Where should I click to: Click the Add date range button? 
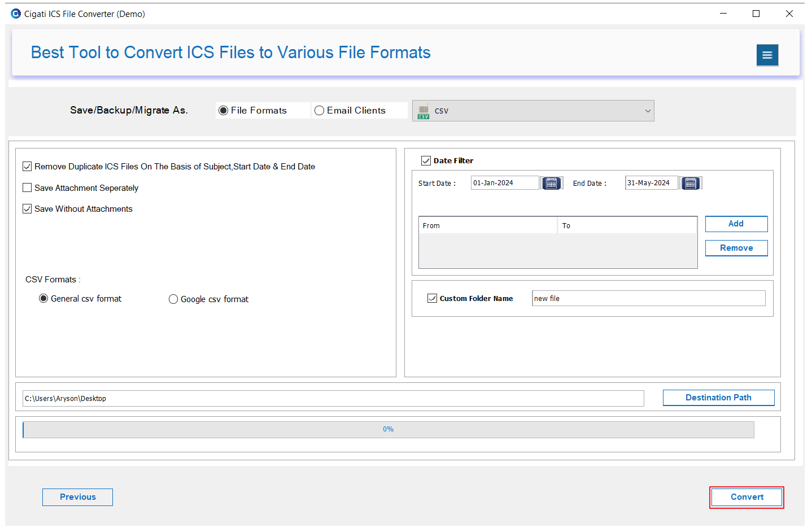[x=736, y=224]
